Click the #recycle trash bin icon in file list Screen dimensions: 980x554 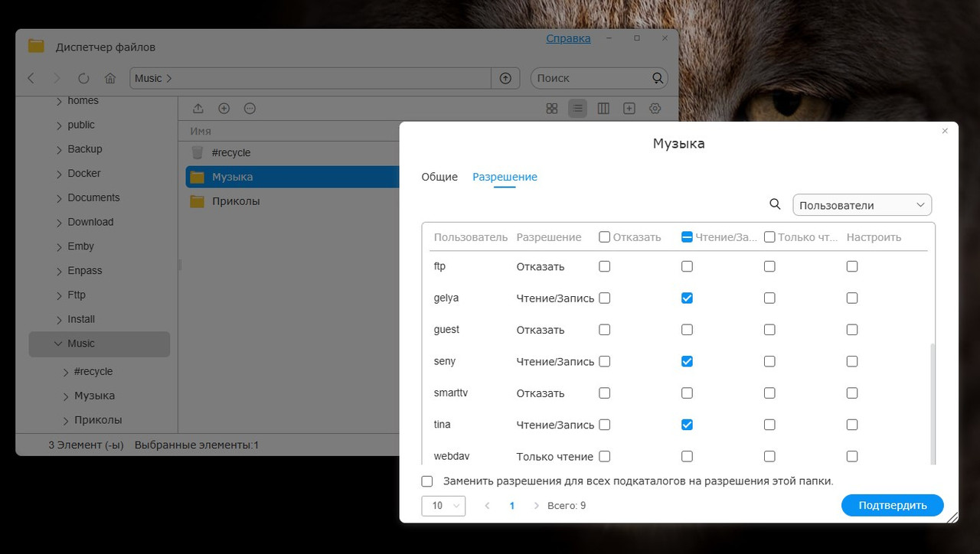(198, 152)
